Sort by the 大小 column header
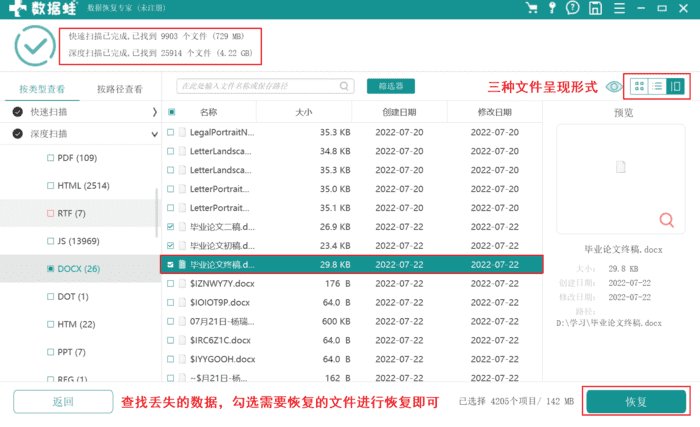The width and height of the screenshot is (700, 427). [x=304, y=112]
